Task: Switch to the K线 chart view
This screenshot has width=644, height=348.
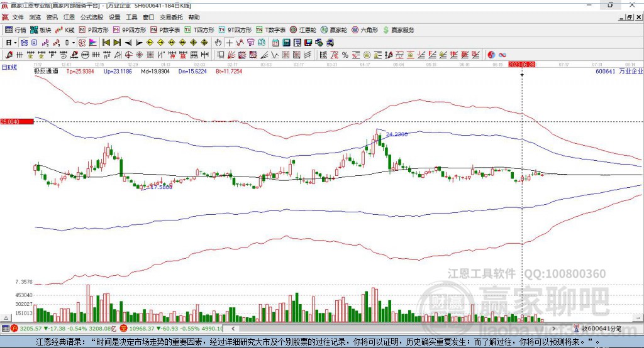Action: (x=65, y=30)
